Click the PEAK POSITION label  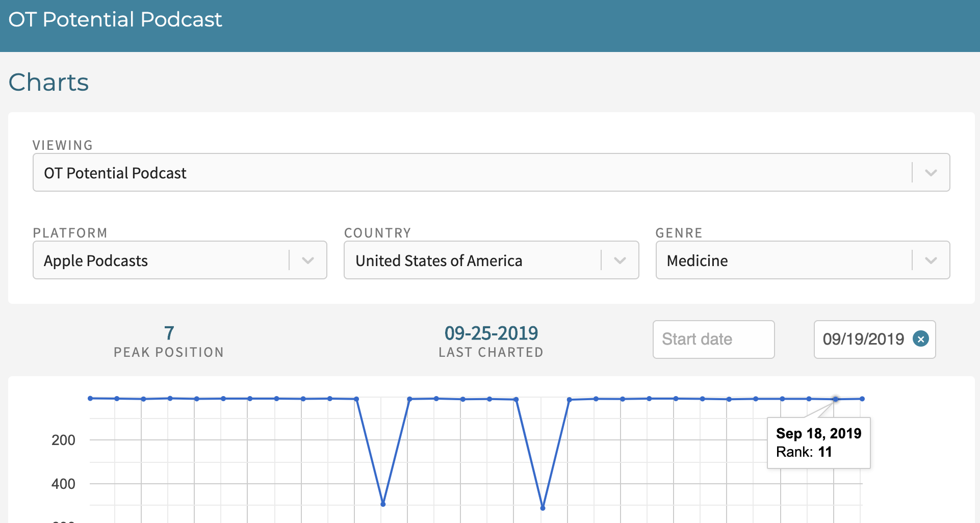point(169,352)
